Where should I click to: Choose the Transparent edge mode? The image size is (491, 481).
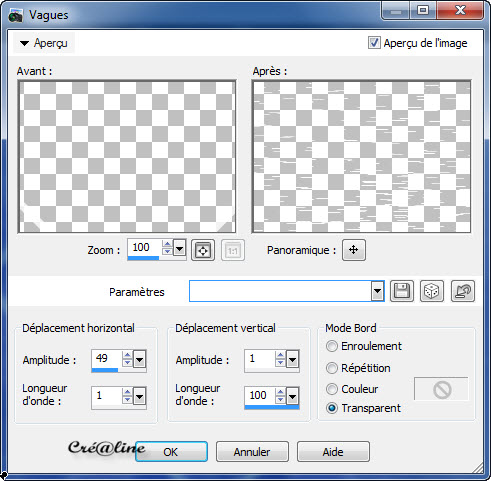[332, 408]
